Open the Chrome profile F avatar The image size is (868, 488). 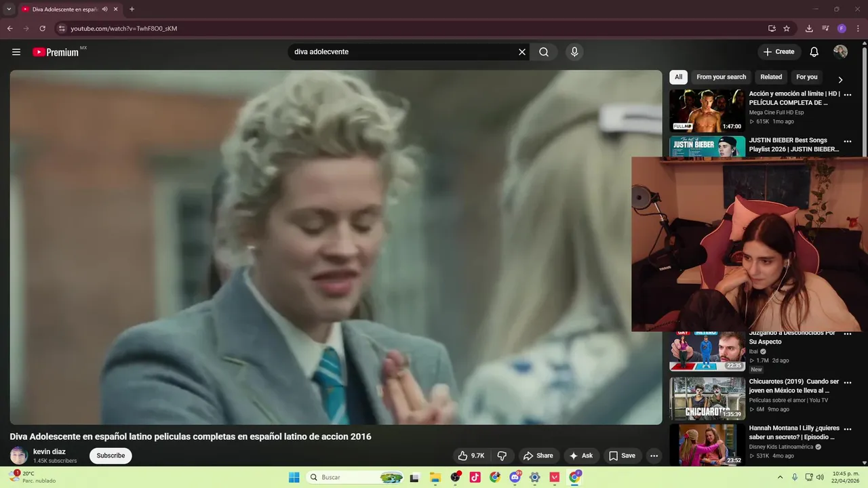842,28
